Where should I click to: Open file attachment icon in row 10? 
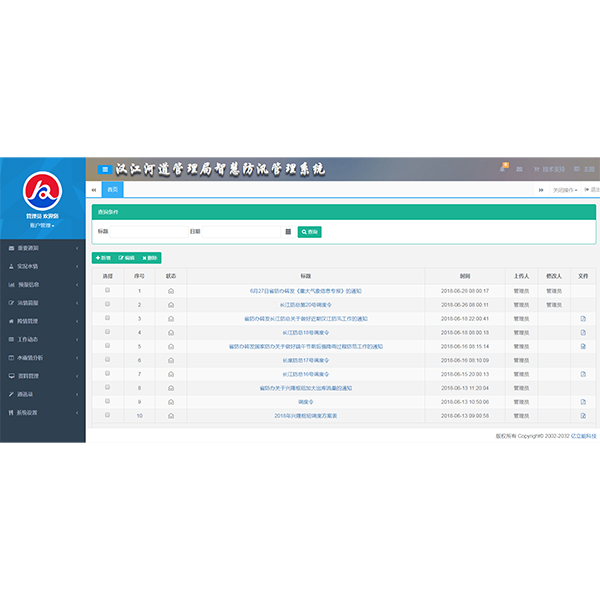point(583,416)
